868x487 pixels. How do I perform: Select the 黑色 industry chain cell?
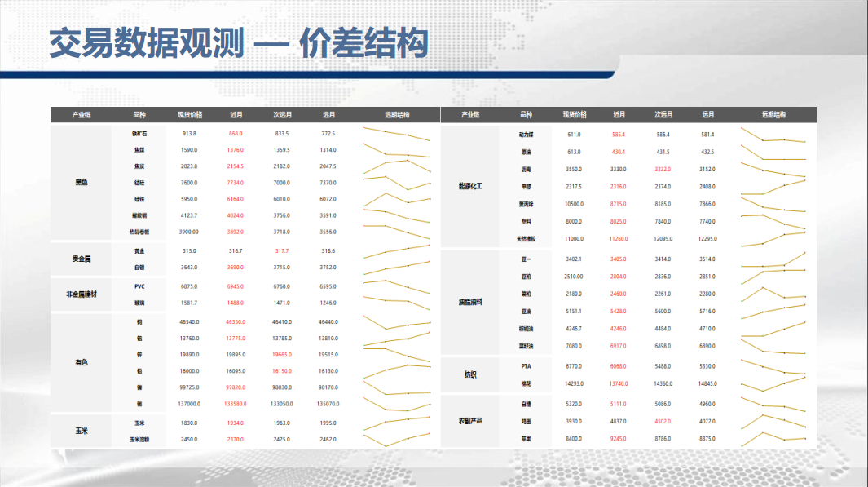point(81,182)
